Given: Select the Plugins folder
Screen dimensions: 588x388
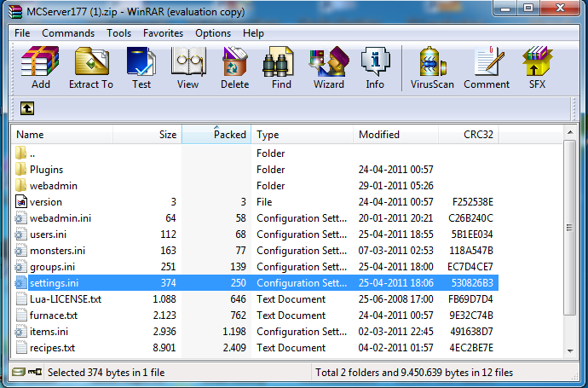Looking at the screenshot, I should click(46, 170).
